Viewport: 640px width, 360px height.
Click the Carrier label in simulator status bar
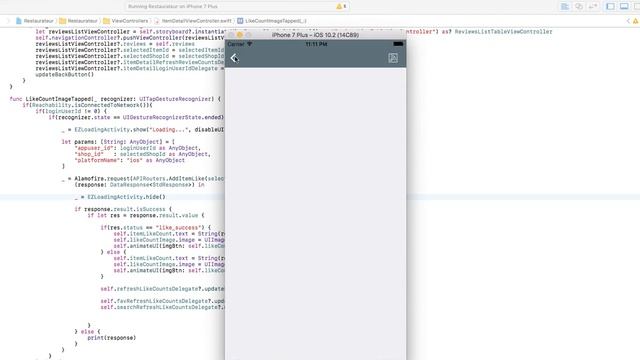point(236,44)
